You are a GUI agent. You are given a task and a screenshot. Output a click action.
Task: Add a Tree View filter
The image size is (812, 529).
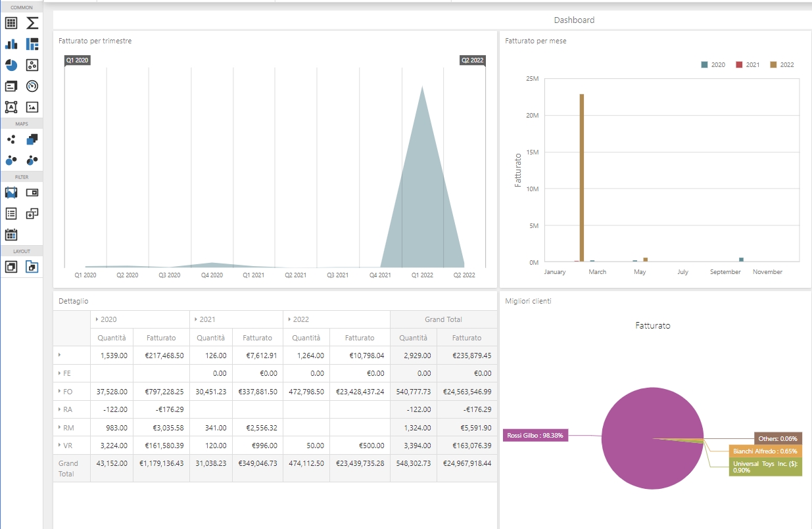(32, 214)
